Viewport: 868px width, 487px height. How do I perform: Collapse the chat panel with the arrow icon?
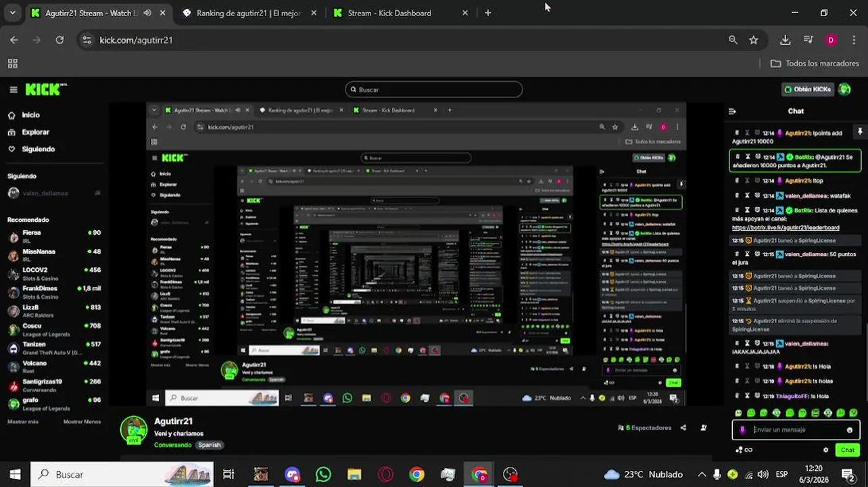732,111
